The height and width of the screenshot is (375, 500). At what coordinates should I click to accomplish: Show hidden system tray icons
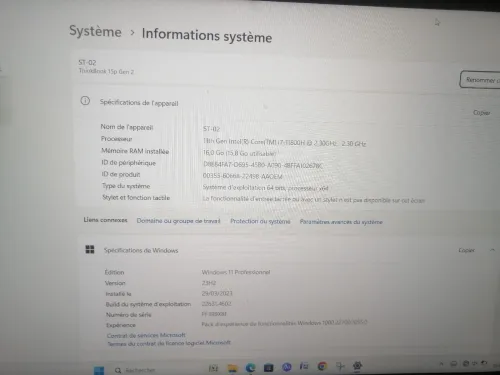(441, 364)
